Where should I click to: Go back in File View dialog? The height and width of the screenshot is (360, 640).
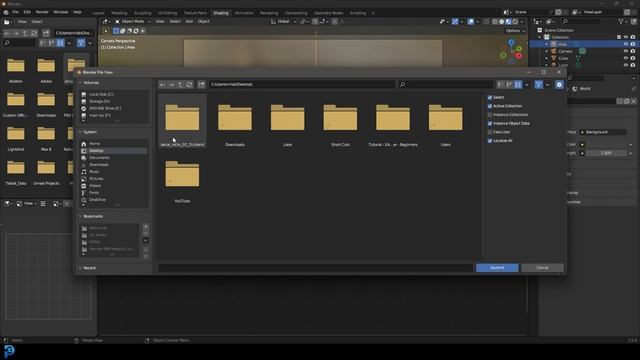(162, 84)
